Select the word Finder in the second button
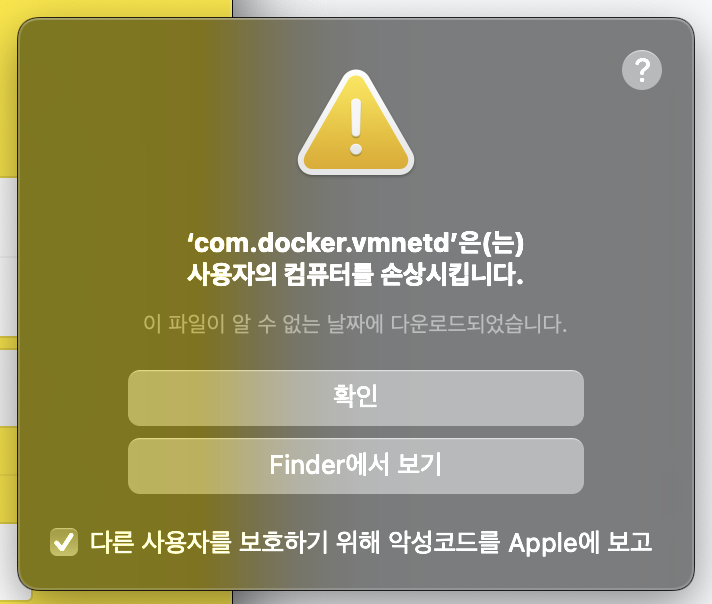The image size is (712, 604). 307,465
